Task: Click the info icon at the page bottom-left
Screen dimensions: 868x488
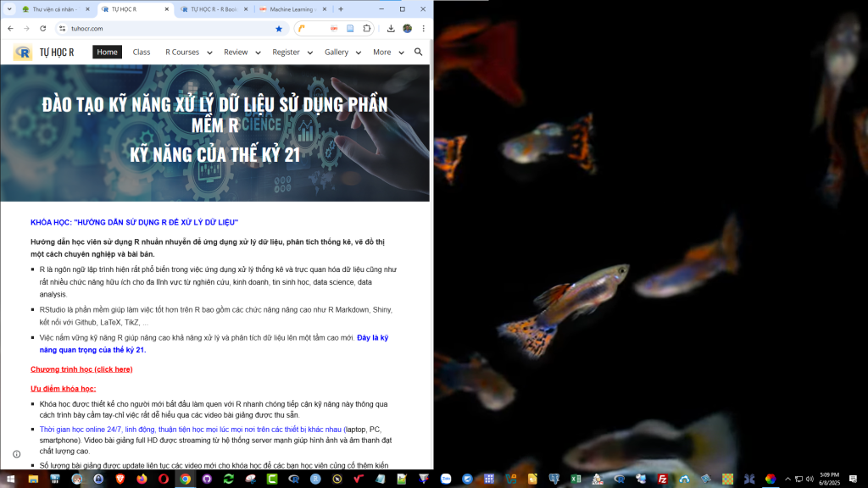Action: 17,454
